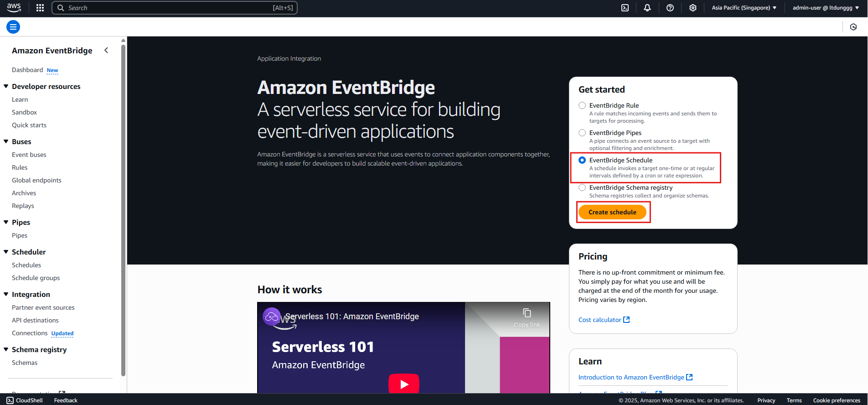
Task: Open Schedule groups
Action: [36, 278]
